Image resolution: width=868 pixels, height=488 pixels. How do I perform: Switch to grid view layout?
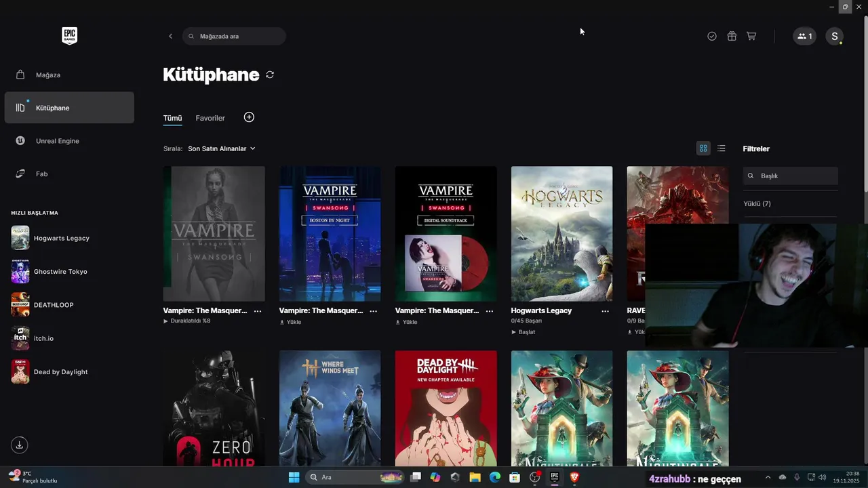tap(703, 148)
